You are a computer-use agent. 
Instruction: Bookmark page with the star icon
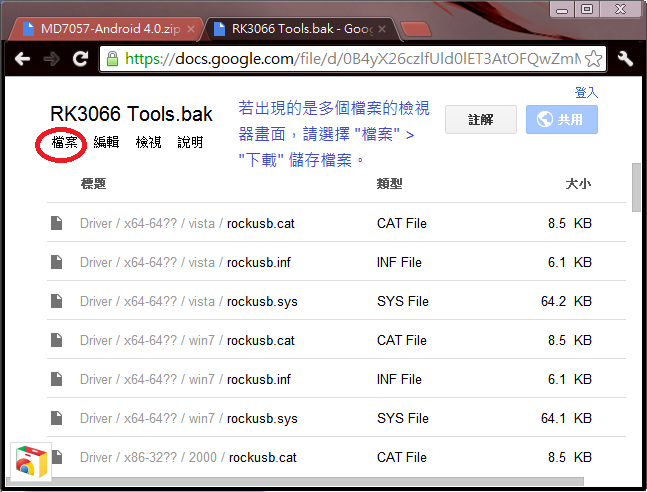[x=593, y=59]
